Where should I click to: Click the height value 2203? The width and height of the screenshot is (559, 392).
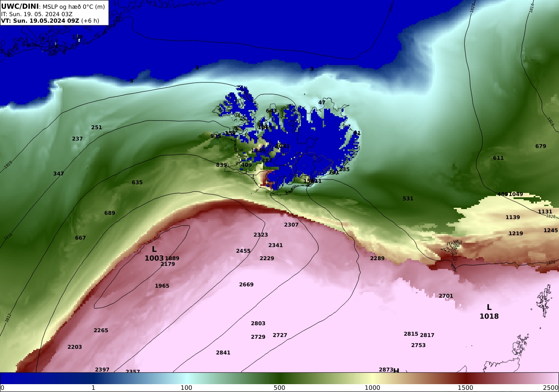[x=75, y=347]
